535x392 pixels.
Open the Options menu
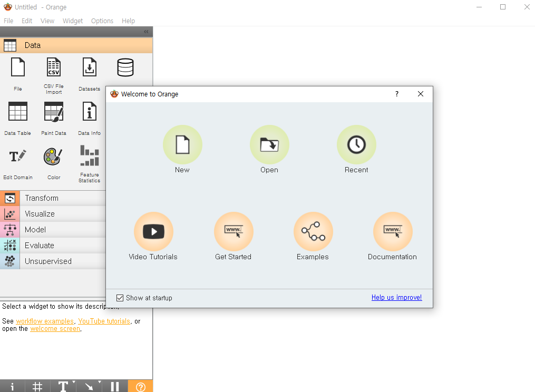click(x=102, y=21)
